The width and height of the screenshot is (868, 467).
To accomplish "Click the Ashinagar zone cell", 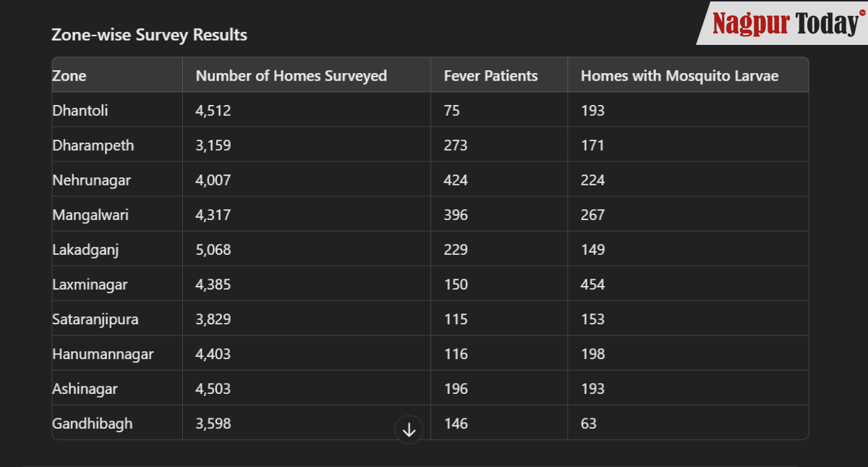I will pyautogui.click(x=85, y=389).
